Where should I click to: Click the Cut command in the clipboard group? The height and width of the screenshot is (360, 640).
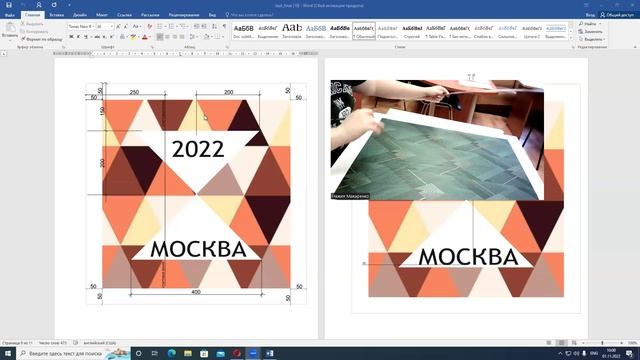click(x=32, y=24)
